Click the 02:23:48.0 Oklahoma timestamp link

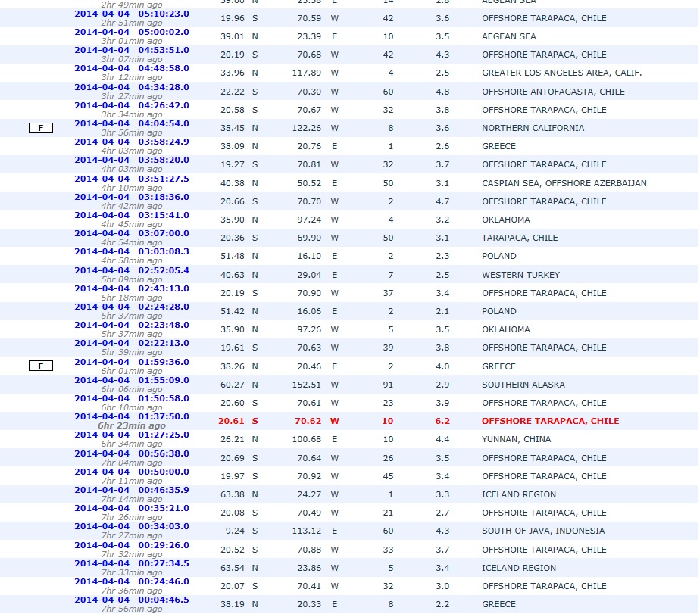(x=132, y=325)
